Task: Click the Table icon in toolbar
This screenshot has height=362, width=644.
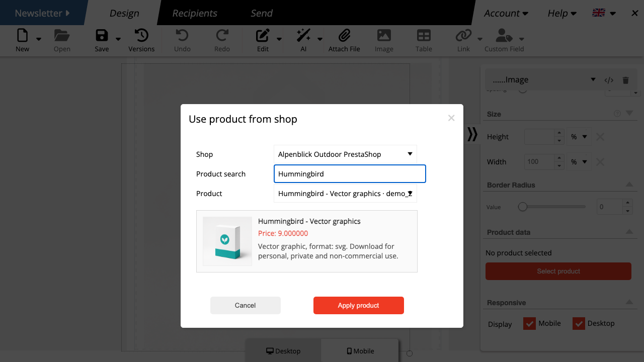Action: pyautogui.click(x=424, y=36)
